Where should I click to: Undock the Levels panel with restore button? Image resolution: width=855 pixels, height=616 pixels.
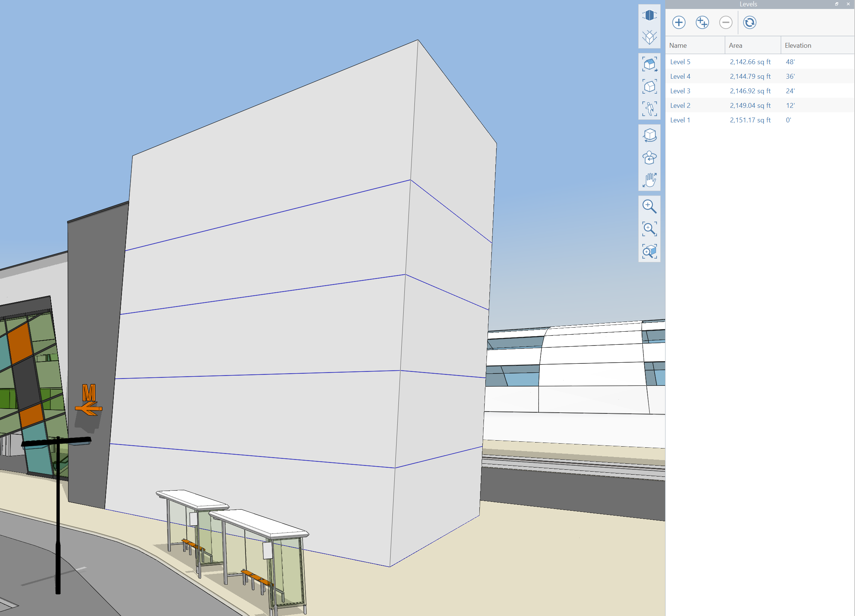pos(836,4)
